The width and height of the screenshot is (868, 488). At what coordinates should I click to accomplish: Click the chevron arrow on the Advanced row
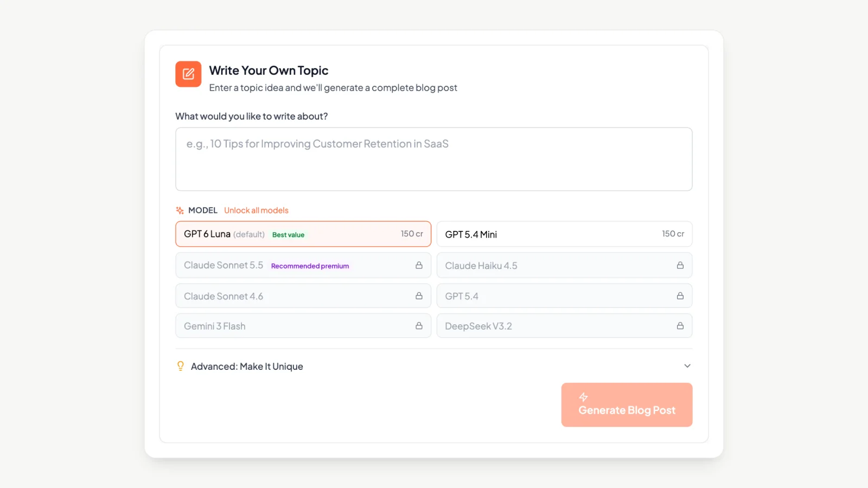click(x=687, y=366)
